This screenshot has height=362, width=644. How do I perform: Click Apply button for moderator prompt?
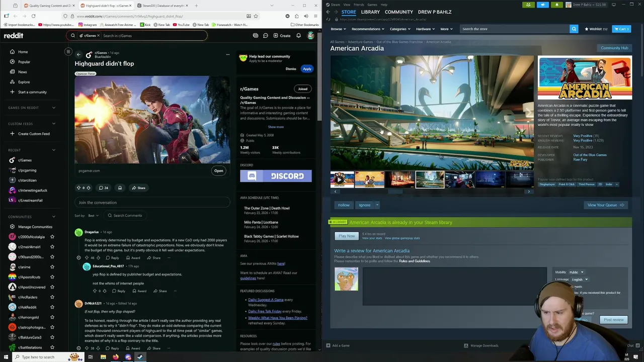(x=307, y=69)
